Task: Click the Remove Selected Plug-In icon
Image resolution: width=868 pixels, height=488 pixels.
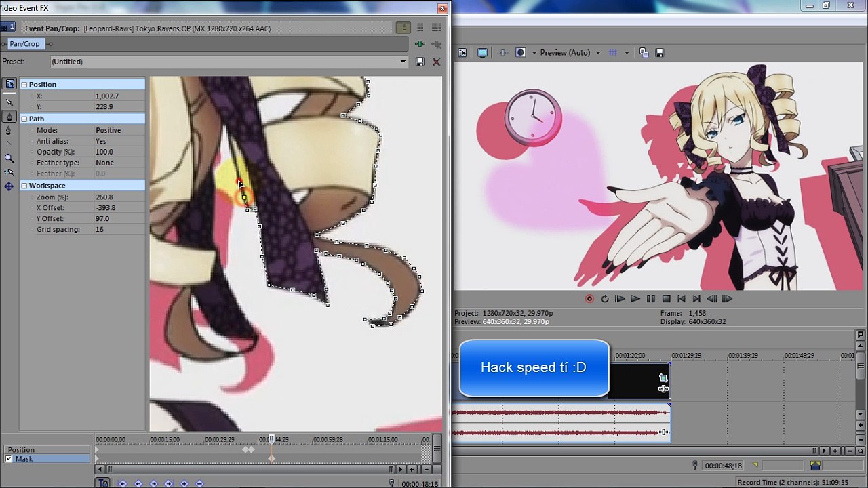Action: (x=436, y=44)
